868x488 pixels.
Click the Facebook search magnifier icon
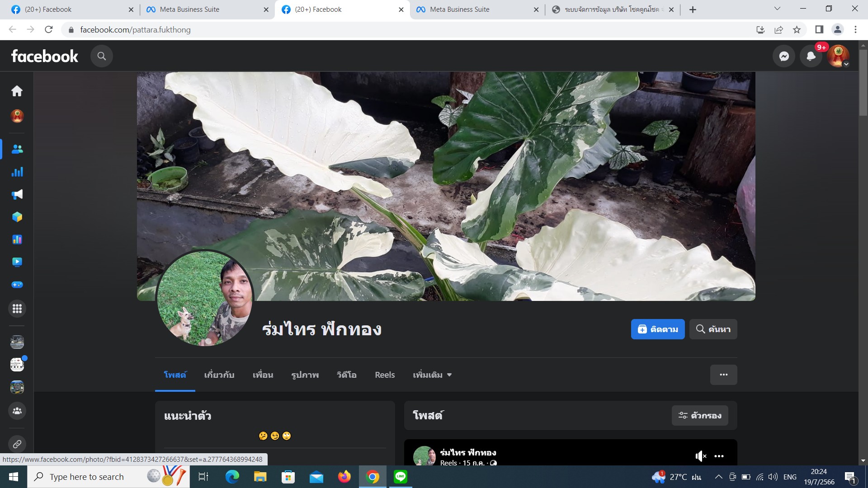coord(102,56)
